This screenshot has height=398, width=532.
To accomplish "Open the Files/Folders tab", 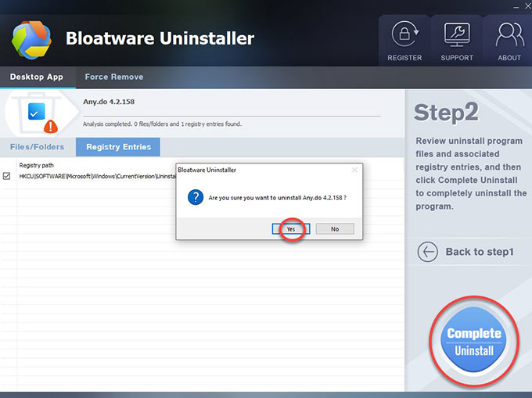I will [x=37, y=147].
